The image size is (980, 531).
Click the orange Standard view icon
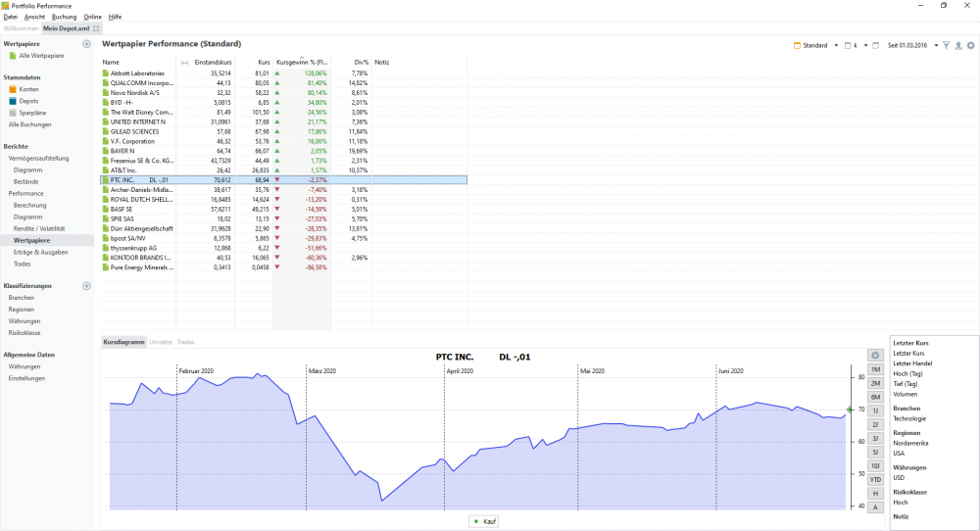point(797,46)
